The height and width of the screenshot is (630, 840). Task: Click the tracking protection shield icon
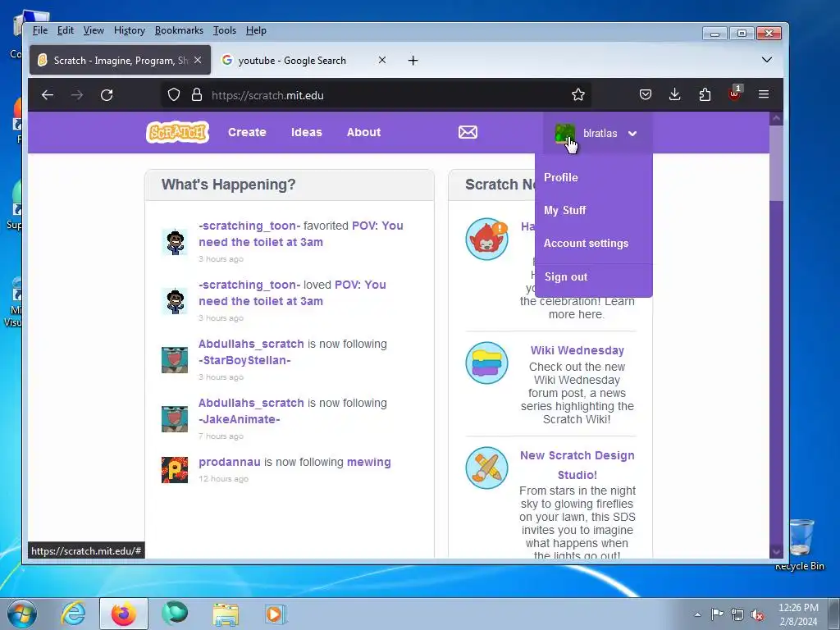tap(174, 95)
